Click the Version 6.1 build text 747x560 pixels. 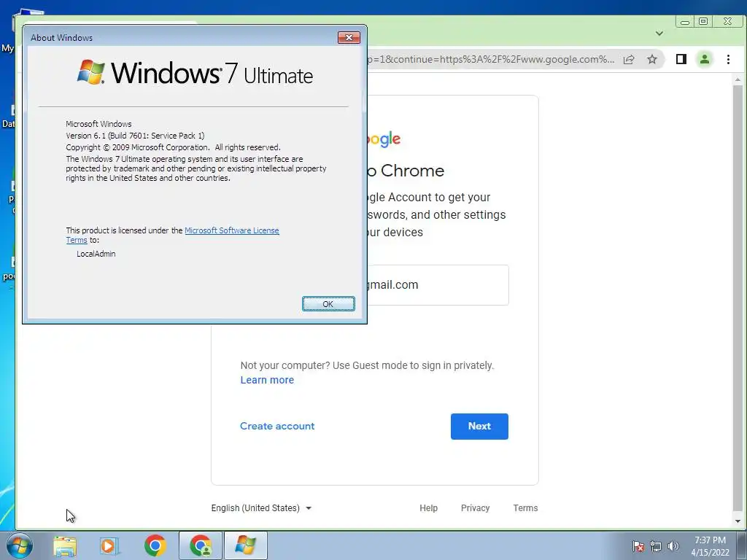[135, 136]
